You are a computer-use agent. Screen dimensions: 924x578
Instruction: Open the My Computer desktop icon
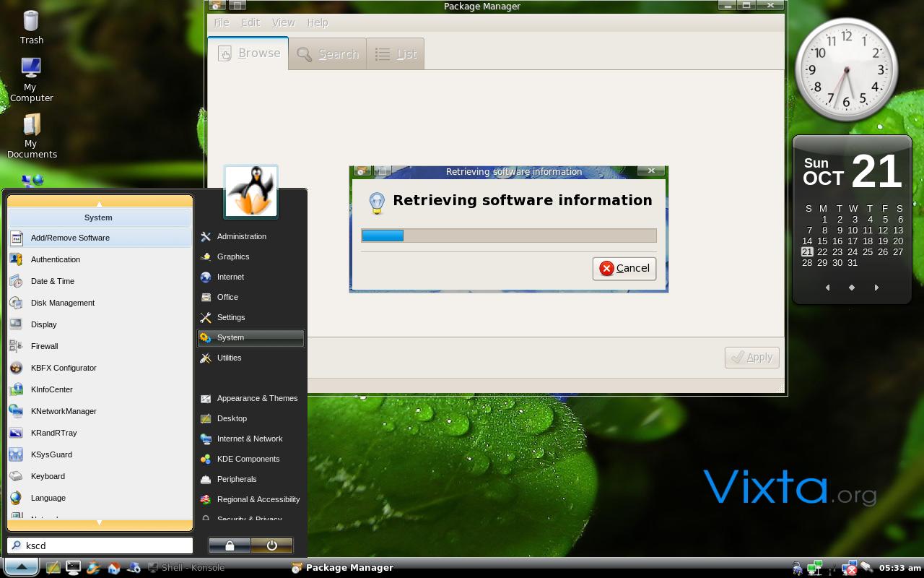(31, 79)
